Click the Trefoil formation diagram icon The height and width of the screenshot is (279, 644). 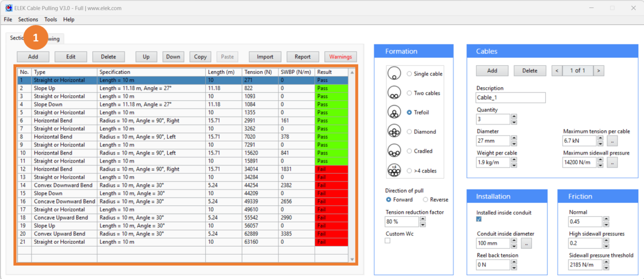tap(394, 112)
